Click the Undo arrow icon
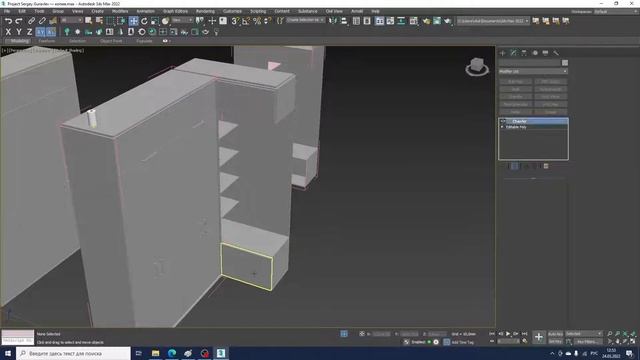Viewport: 640px width, 360px height. pyautogui.click(x=8, y=21)
